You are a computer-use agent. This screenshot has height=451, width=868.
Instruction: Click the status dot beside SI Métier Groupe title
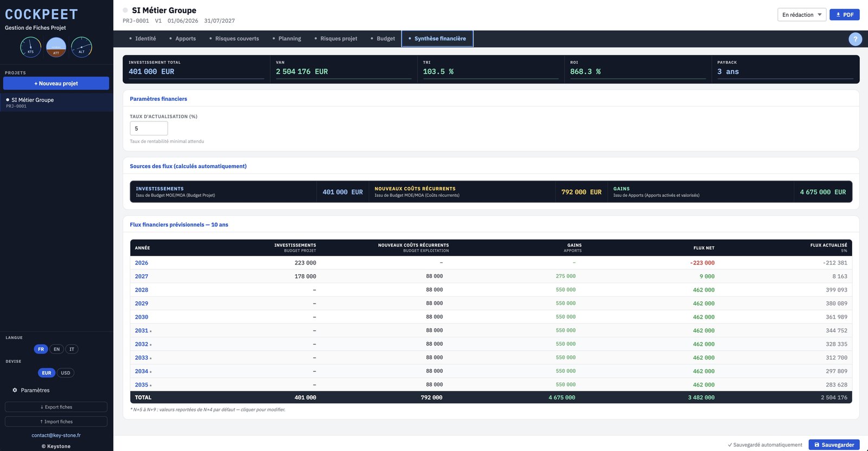pyautogui.click(x=125, y=10)
